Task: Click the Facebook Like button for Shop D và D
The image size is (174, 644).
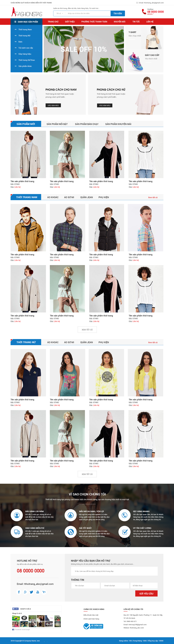Action: point(15,609)
